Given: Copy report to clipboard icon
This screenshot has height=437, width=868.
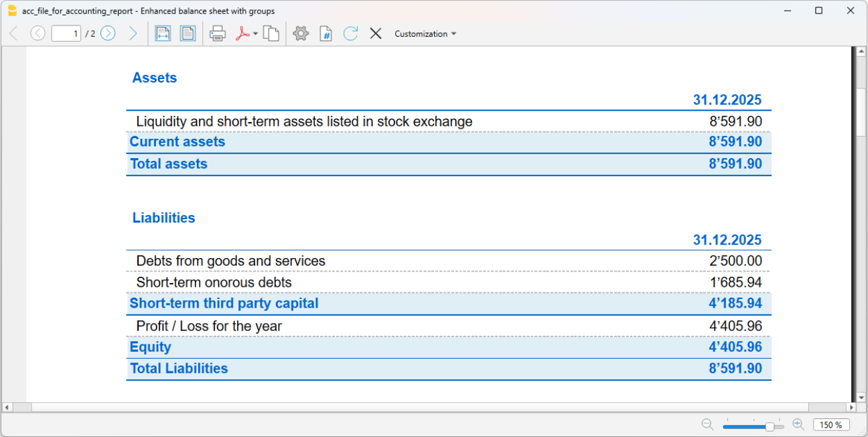Looking at the screenshot, I should pos(271,34).
